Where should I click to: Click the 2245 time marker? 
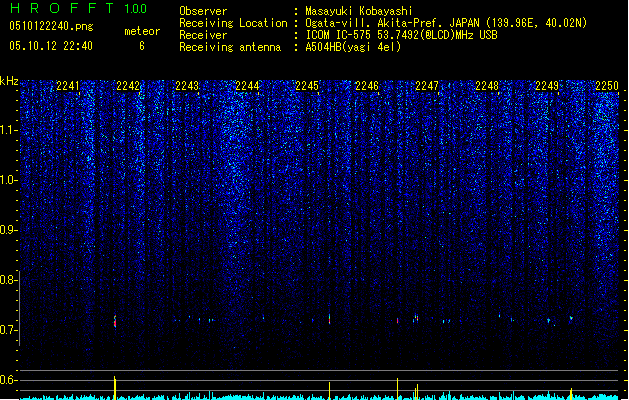(307, 86)
